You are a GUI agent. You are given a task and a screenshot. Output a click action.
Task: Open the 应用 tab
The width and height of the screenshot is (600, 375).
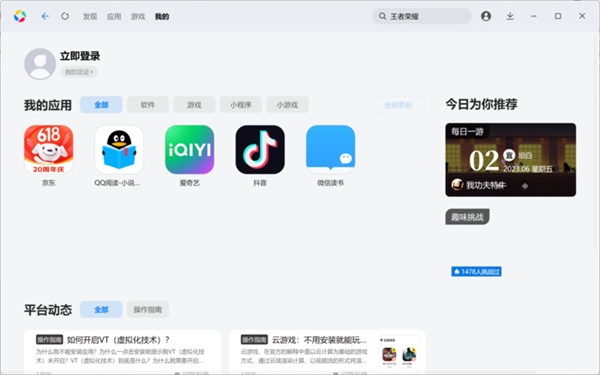(x=114, y=16)
